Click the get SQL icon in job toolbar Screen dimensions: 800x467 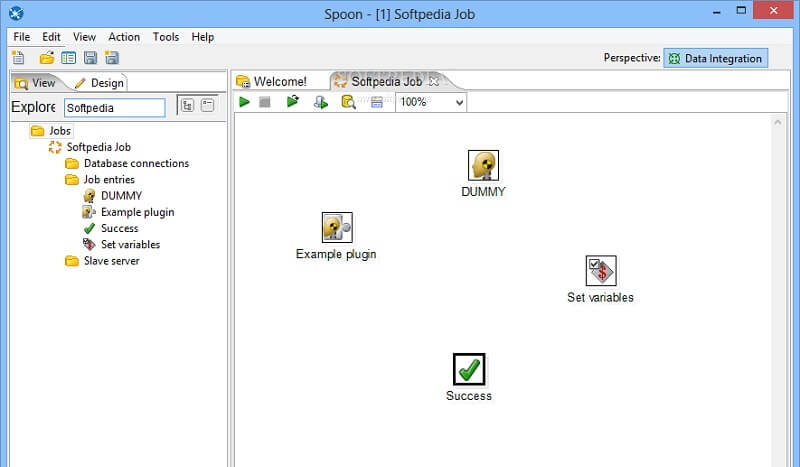(321, 102)
